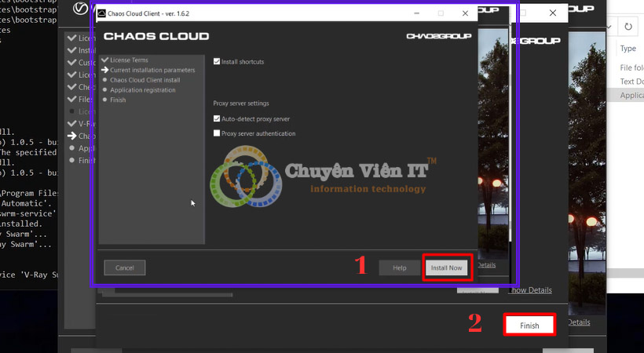Open the Show Details link
The image size is (644, 353).
pyautogui.click(x=530, y=290)
